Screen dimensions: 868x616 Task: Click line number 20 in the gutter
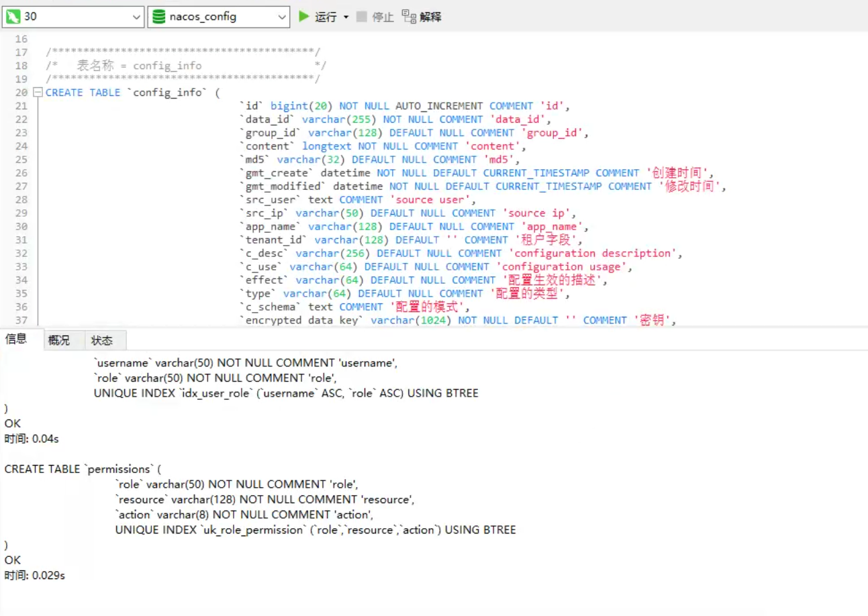[x=21, y=93]
